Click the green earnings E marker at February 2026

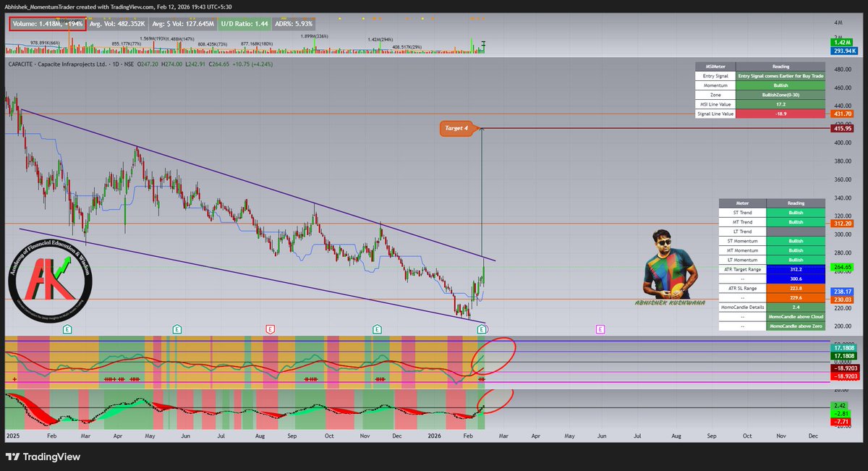tap(482, 329)
